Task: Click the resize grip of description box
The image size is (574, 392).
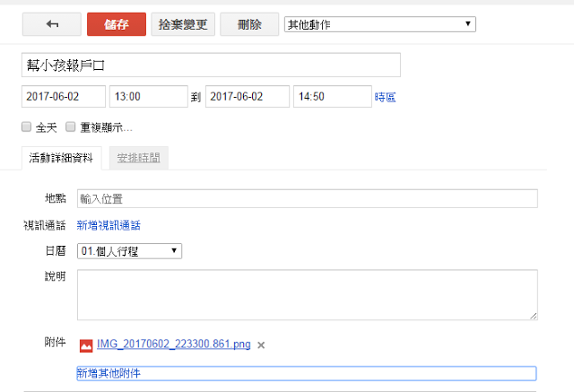Action: pos(534,316)
